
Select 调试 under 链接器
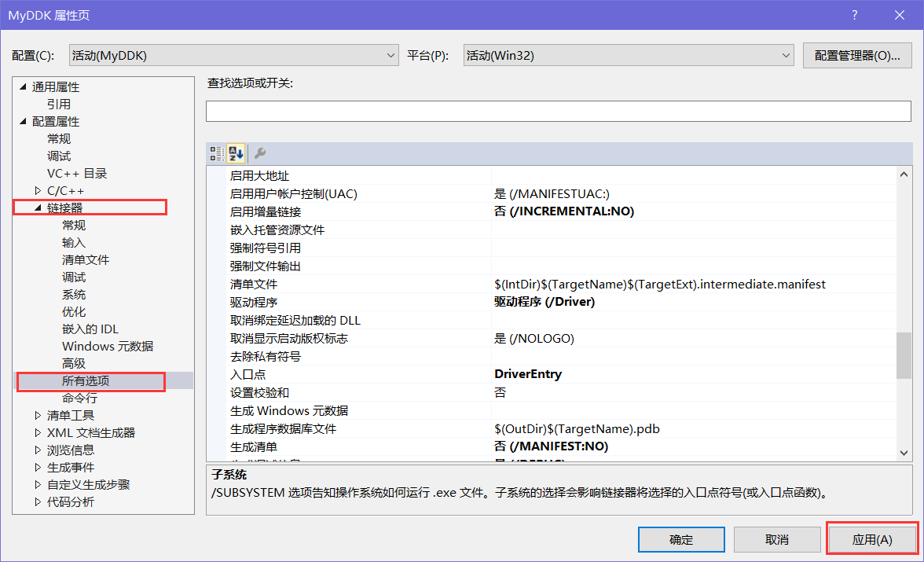(x=74, y=277)
